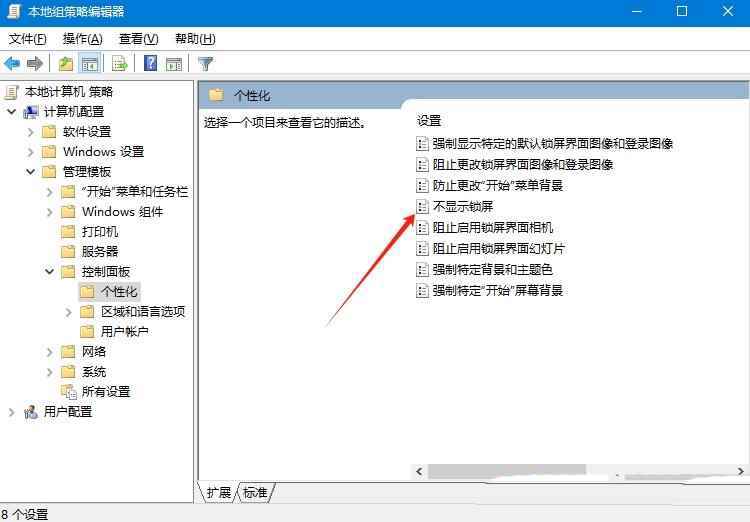The image size is (750, 522).
Task: Click the Up one level folder icon
Action: point(66,63)
